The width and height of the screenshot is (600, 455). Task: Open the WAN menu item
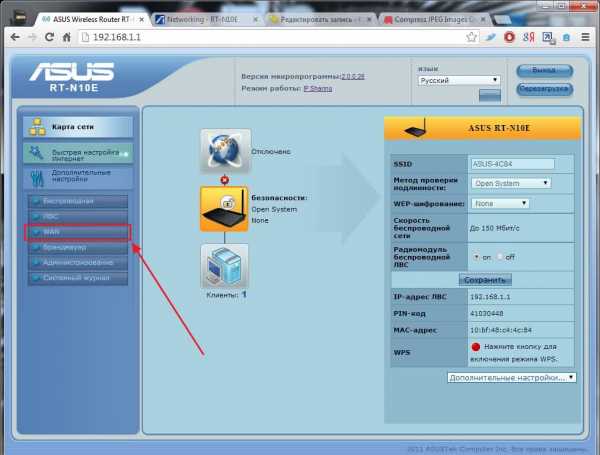78,232
